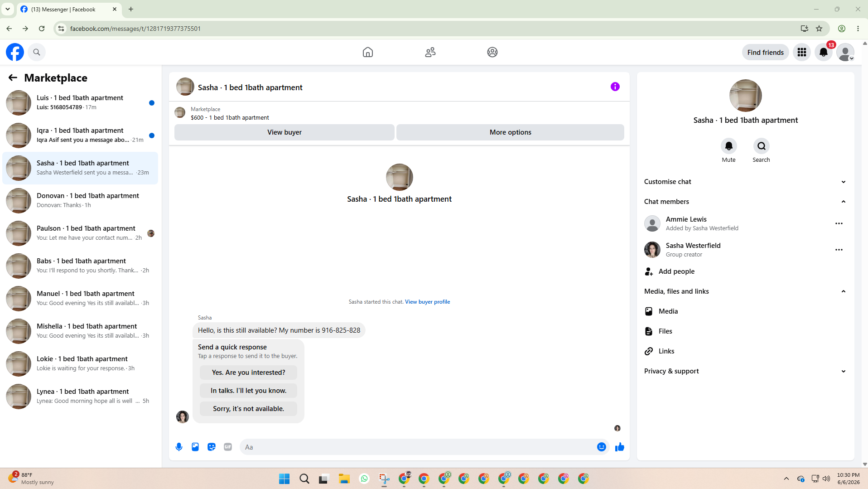Click the Find friends button
The width and height of the screenshot is (868, 489).
[x=765, y=52]
